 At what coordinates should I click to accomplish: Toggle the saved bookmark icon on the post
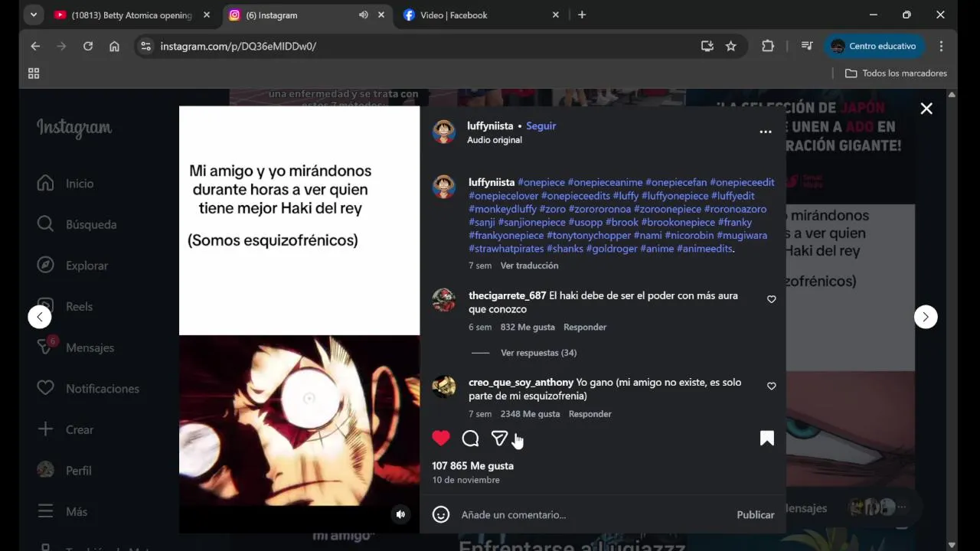pos(767,438)
